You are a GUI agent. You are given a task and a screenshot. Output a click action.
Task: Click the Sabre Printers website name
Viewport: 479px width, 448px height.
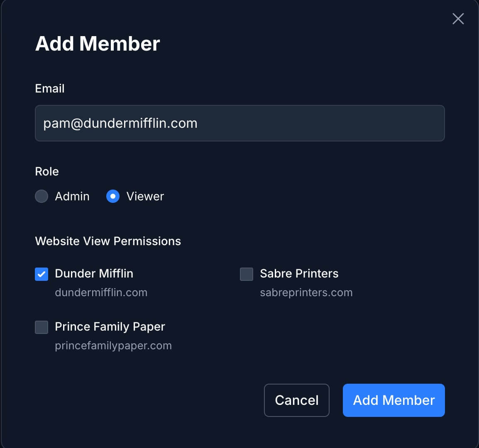[x=299, y=273]
